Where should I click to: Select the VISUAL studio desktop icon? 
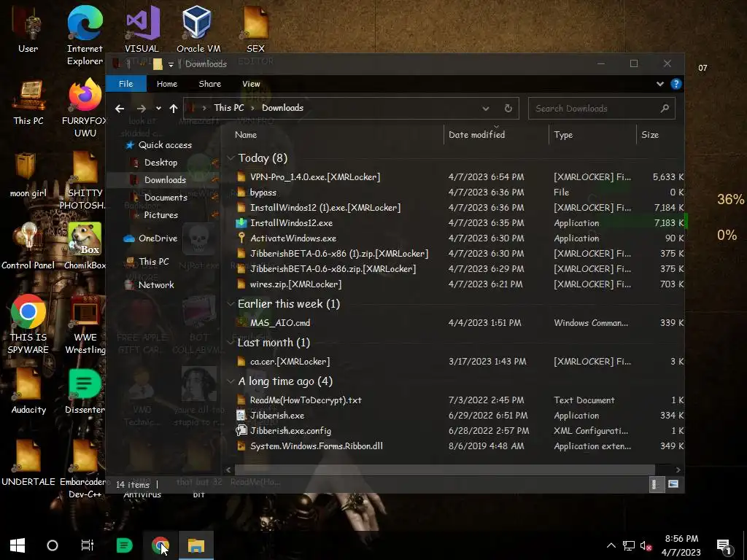coord(142,29)
